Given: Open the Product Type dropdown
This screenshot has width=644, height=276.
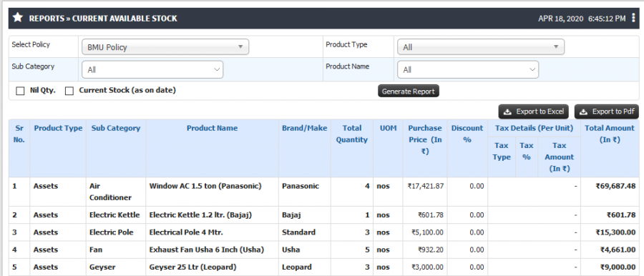Looking at the screenshot, I should [x=481, y=46].
